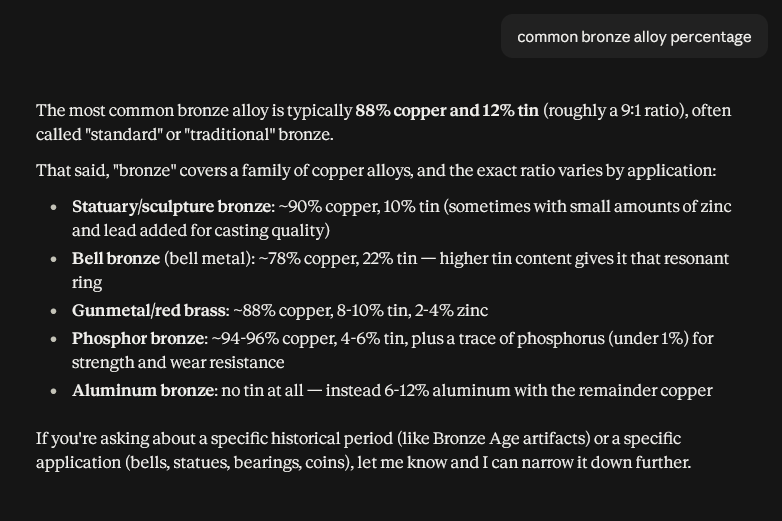Image resolution: width=782 pixels, height=521 pixels.
Task: Click the bullet point beside Aluminum bronze
Action: pyautogui.click(x=53, y=391)
